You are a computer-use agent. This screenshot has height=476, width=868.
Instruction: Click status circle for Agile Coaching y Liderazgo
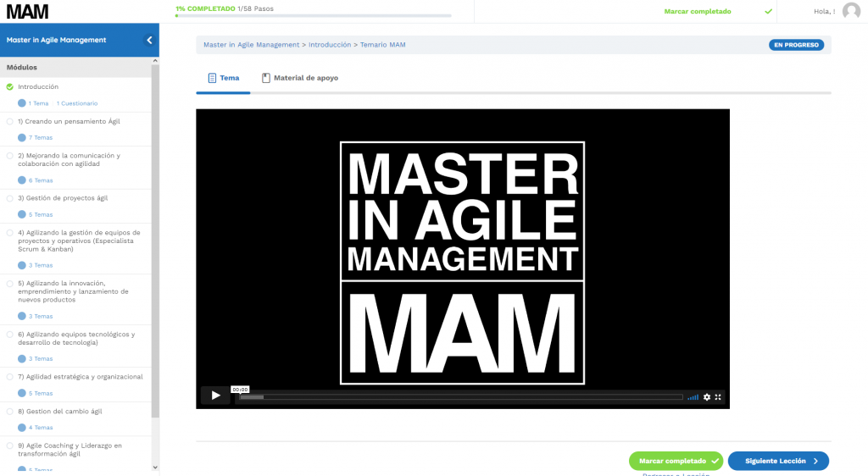[10, 446]
